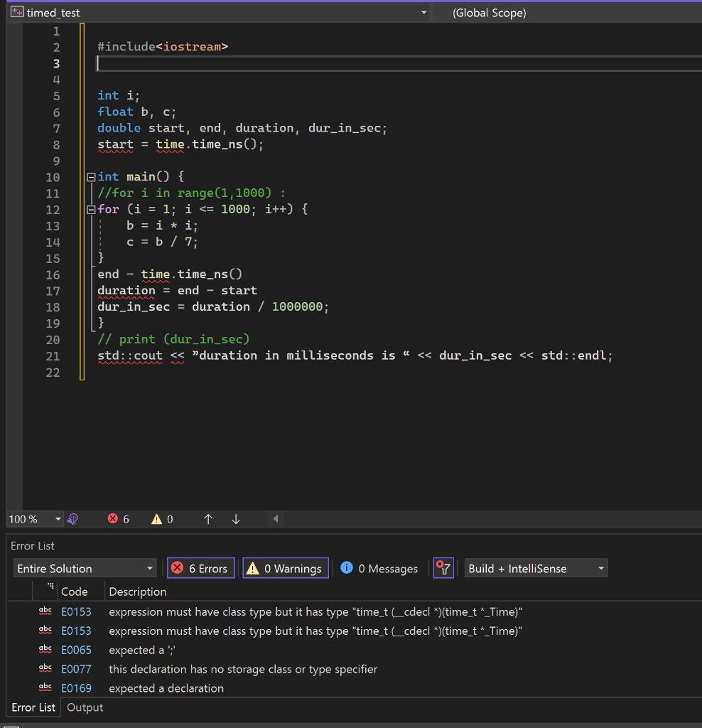Click the timed_test project icon

point(17,12)
